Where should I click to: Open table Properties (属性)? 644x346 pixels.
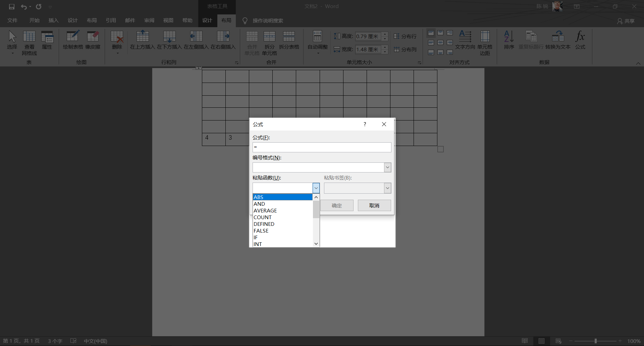[47, 40]
